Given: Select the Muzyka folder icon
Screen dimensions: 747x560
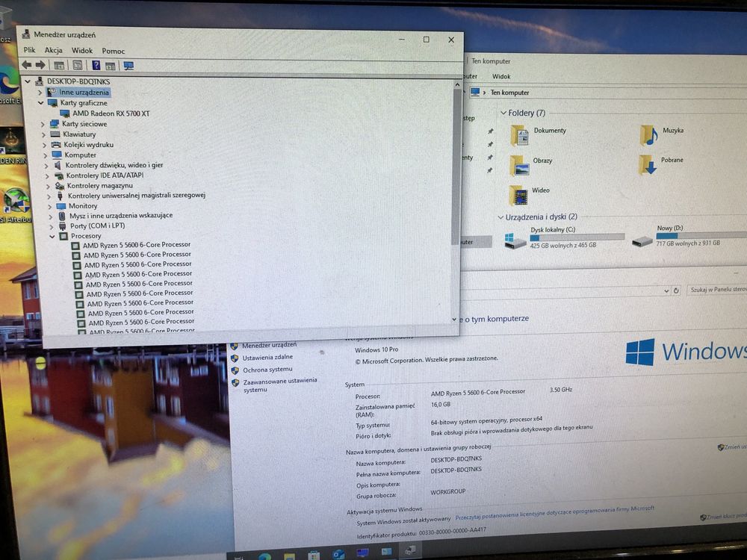Looking at the screenshot, I should click(649, 136).
